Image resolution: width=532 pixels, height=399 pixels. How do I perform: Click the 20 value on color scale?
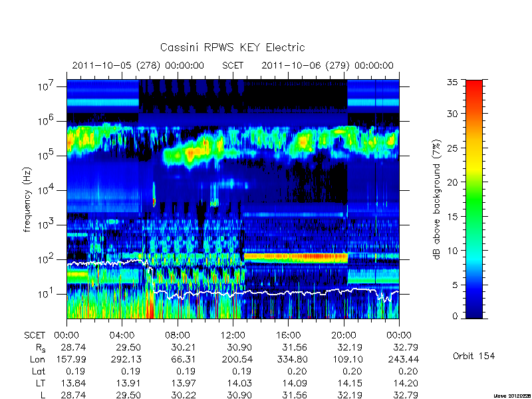(452, 182)
